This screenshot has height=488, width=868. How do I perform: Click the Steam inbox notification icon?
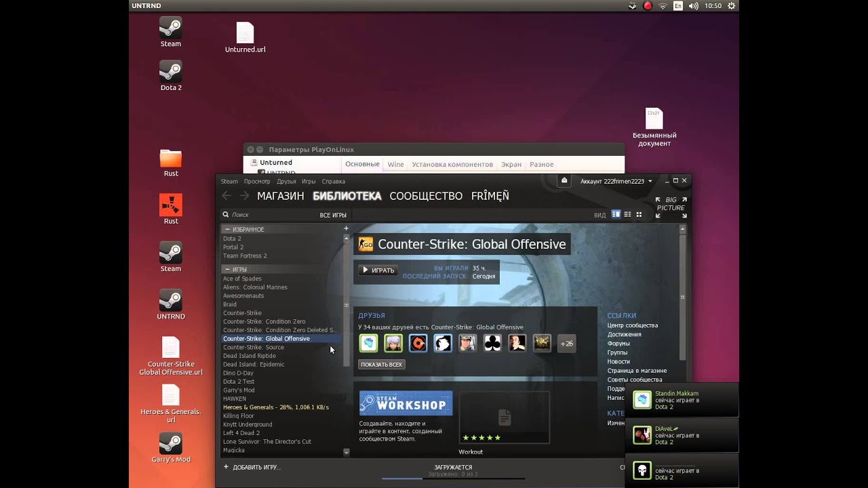point(564,180)
